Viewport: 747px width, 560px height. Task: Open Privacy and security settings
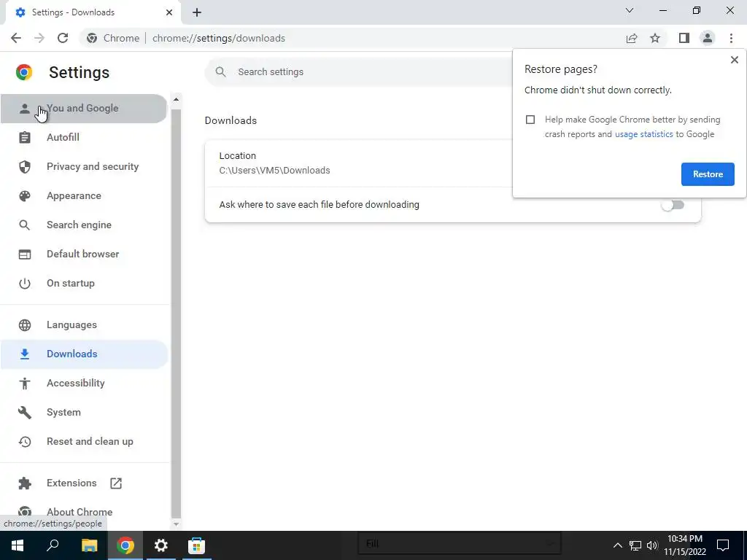point(84,167)
